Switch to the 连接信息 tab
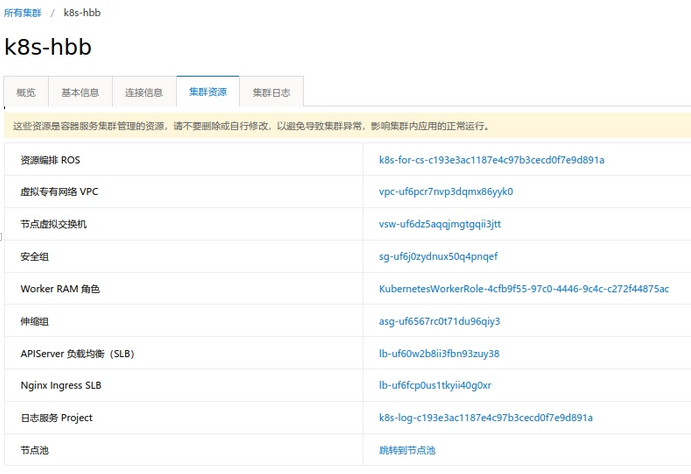691x474 pixels. [x=144, y=92]
